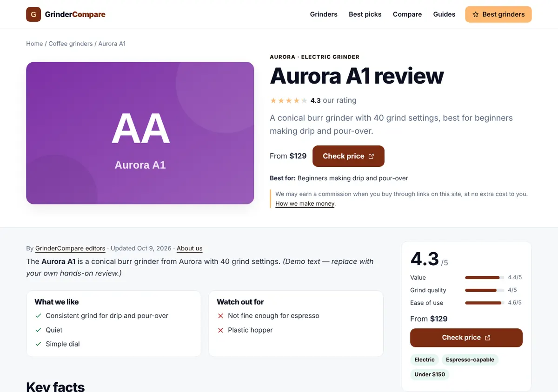Click the Simple dial text
This screenshot has height=392, width=558.
coord(63,344)
